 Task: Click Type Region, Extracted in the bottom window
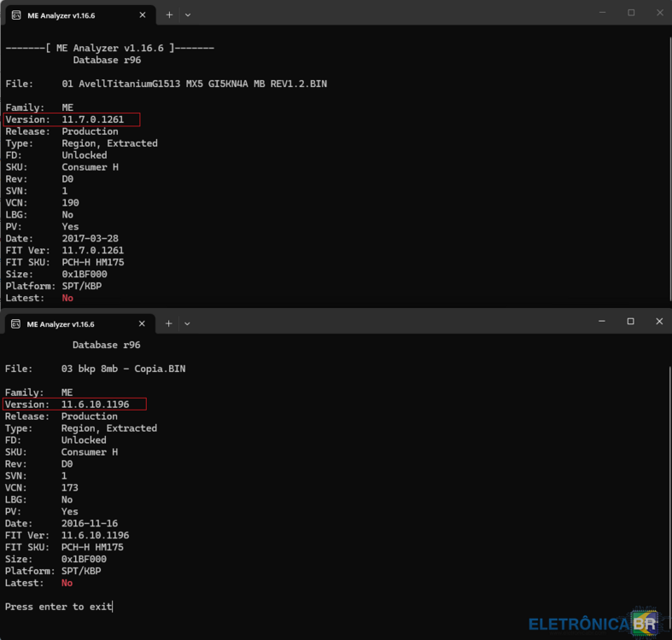point(109,428)
